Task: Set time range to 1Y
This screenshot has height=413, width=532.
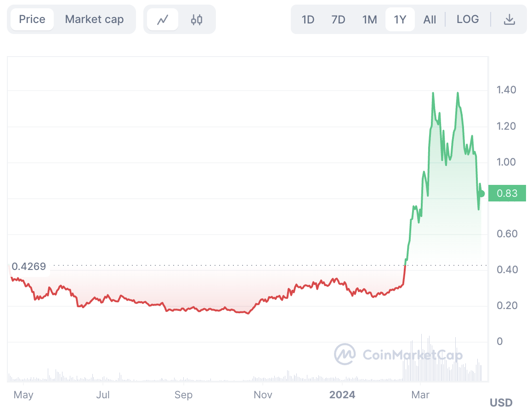Action: (400, 20)
